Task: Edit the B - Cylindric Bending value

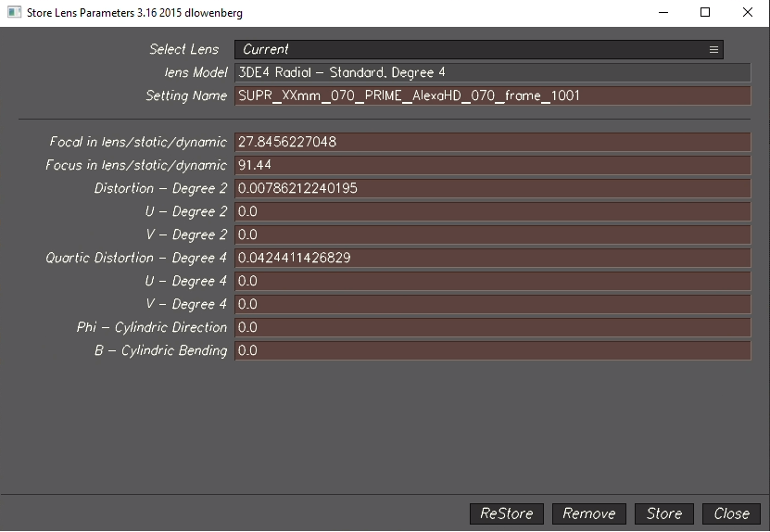Action: point(491,350)
